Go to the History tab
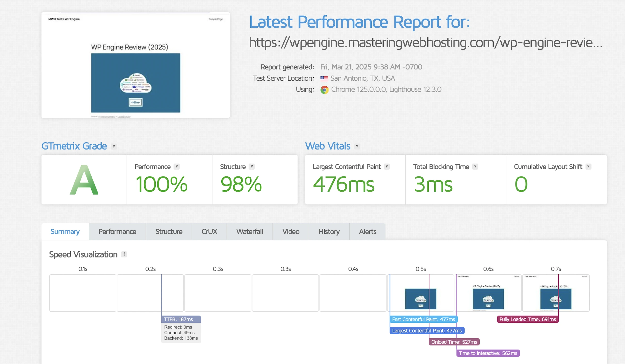The image size is (625, 364). [x=329, y=231]
